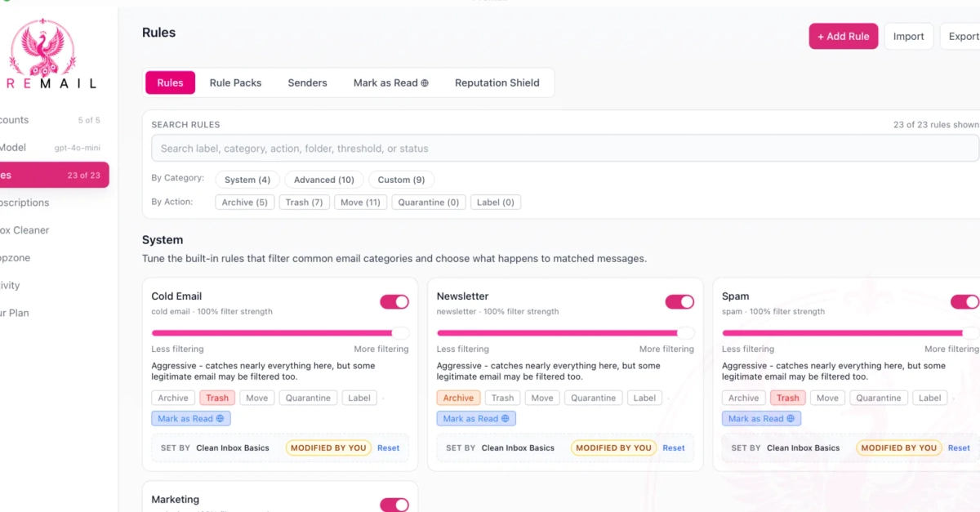Pick Label for the Newsletter rule
980x512 pixels.
point(644,398)
